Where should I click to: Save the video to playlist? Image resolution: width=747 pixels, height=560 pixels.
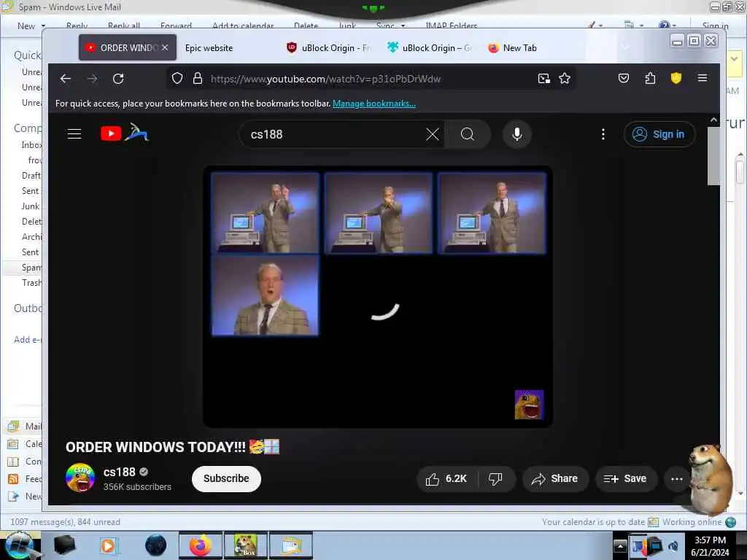(x=625, y=478)
